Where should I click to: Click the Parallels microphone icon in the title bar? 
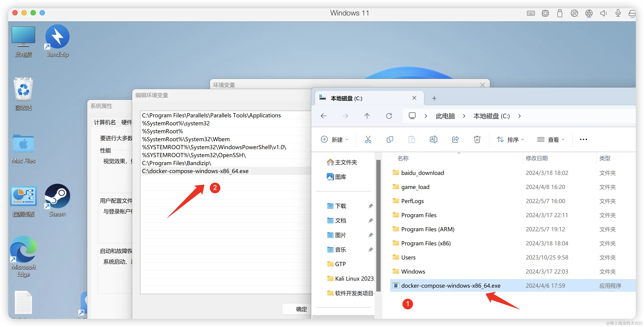[x=618, y=13]
